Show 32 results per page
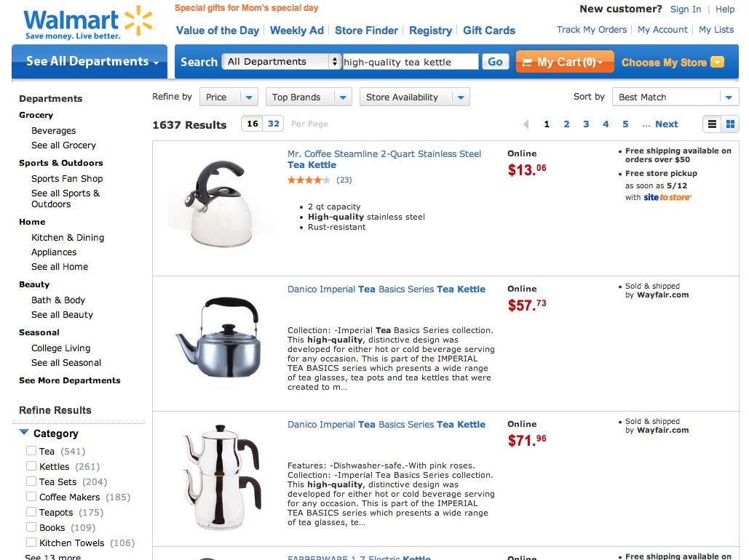749x560 pixels. 274,124
